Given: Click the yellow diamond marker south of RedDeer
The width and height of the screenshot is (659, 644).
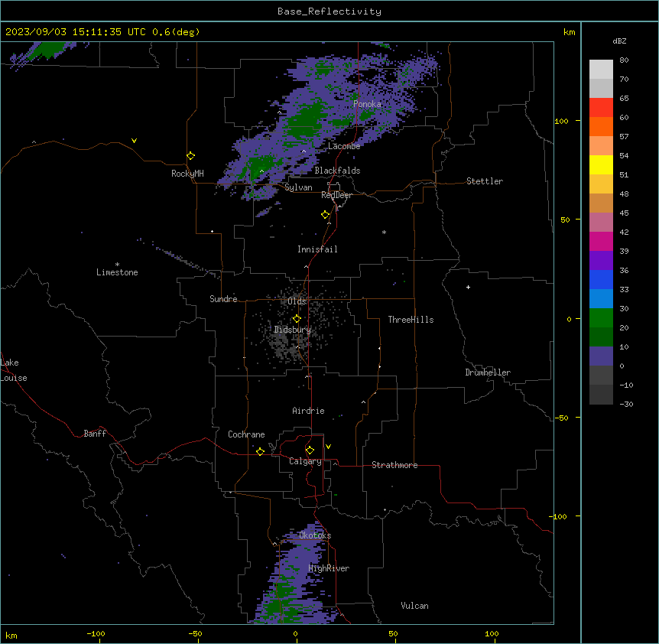Looking at the screenshot, I should tap(326, 215).
